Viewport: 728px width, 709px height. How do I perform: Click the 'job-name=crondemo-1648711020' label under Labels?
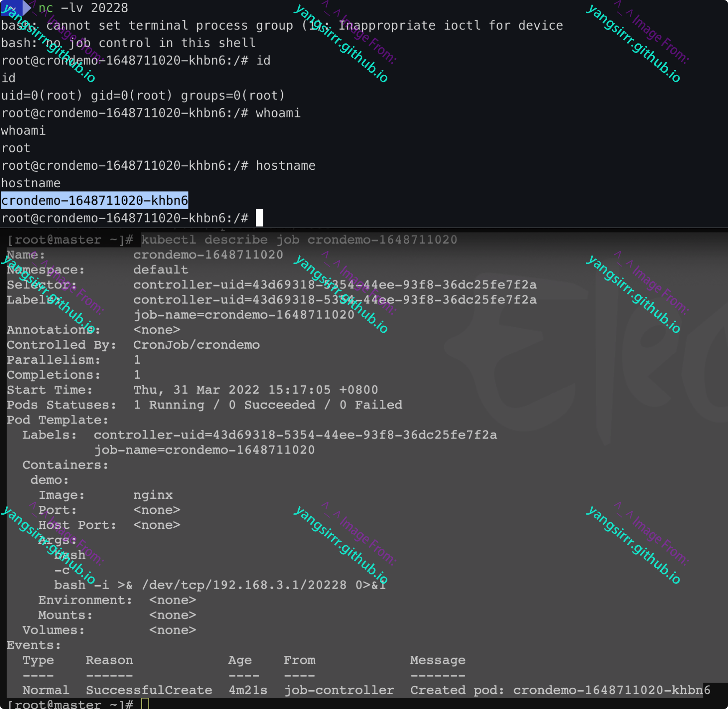click(244, 315)
